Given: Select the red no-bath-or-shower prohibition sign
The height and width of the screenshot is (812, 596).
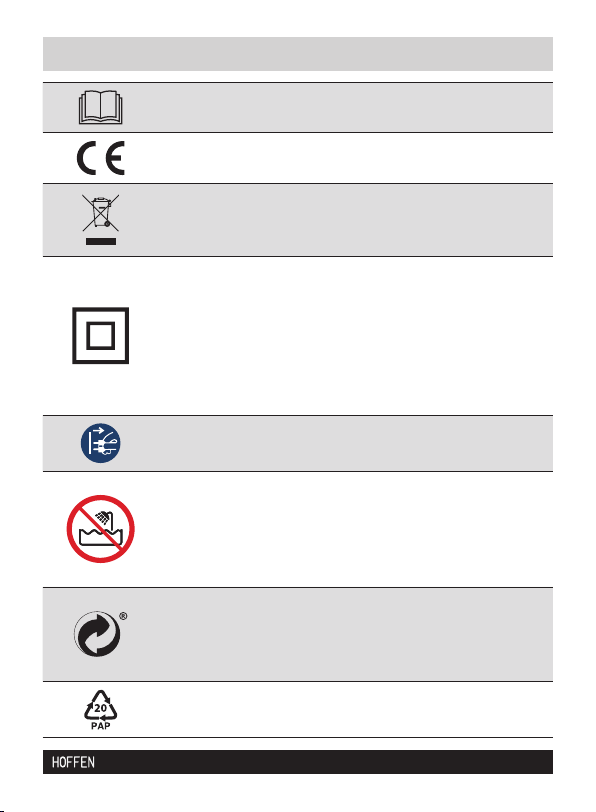Looking at the screenshot, I should 100,529.
